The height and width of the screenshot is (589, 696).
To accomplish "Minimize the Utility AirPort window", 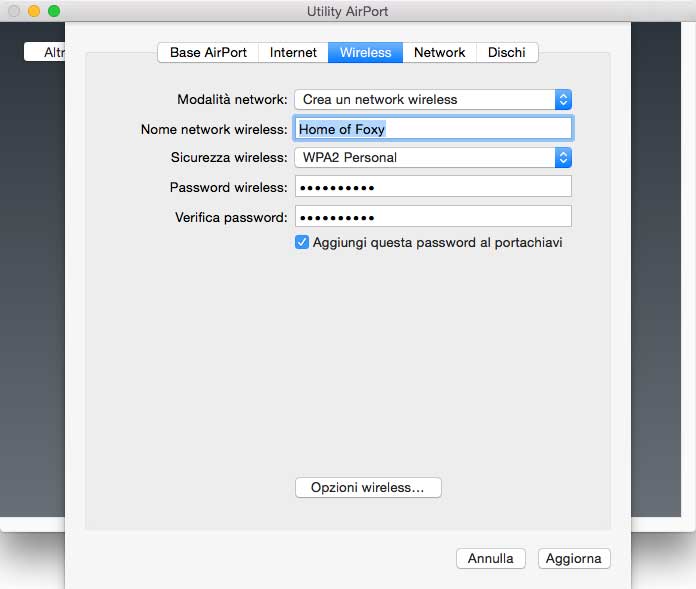I will click(34, 11).
